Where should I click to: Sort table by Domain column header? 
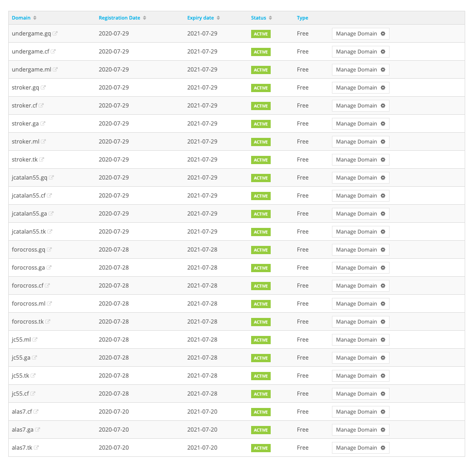point(24,17)
